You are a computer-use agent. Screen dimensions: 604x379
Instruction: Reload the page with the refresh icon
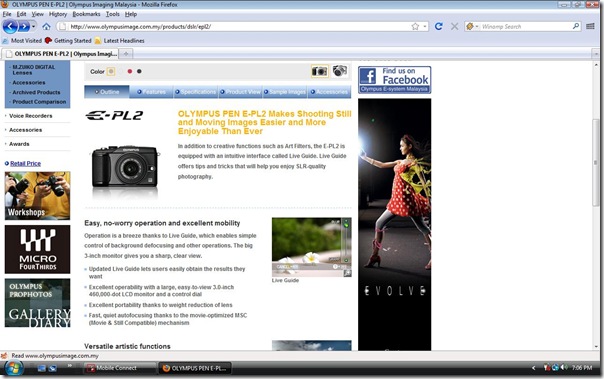click(x=438, y=26)
